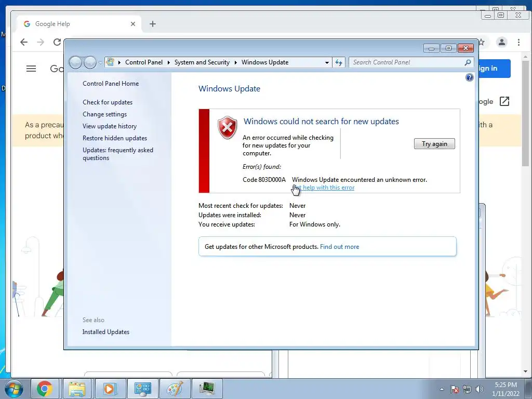Click the scrollbar down arrow in Chrome
This screenshot has width=532, height=399.
[x=526, y=371]
